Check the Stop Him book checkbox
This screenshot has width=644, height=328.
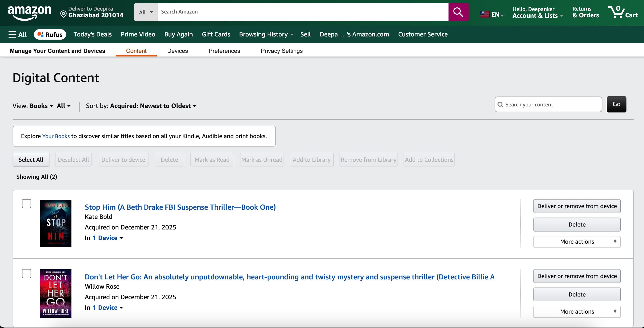[x=27, y=204]
